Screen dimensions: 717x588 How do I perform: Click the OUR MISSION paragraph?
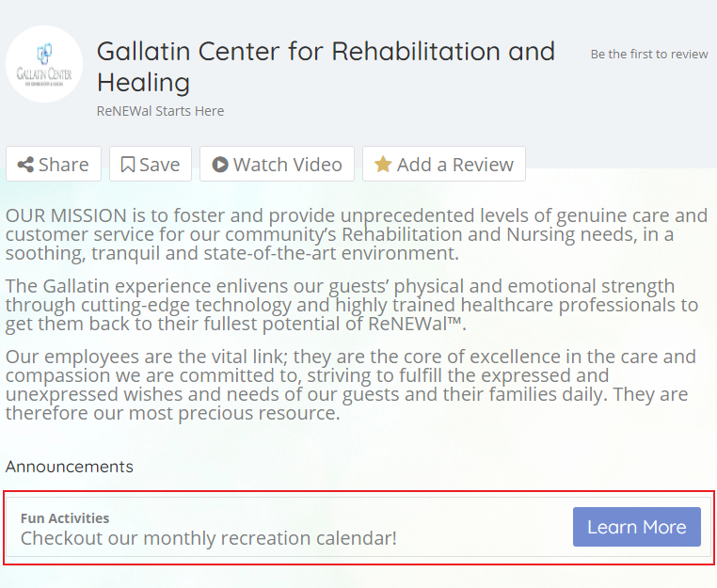[x=357, y=234]
